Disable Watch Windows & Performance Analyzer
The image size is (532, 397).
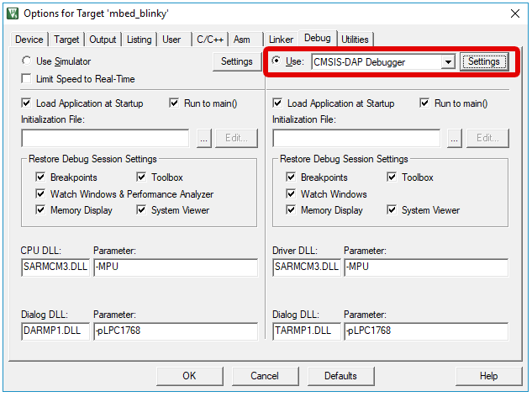tap(41, 194)
